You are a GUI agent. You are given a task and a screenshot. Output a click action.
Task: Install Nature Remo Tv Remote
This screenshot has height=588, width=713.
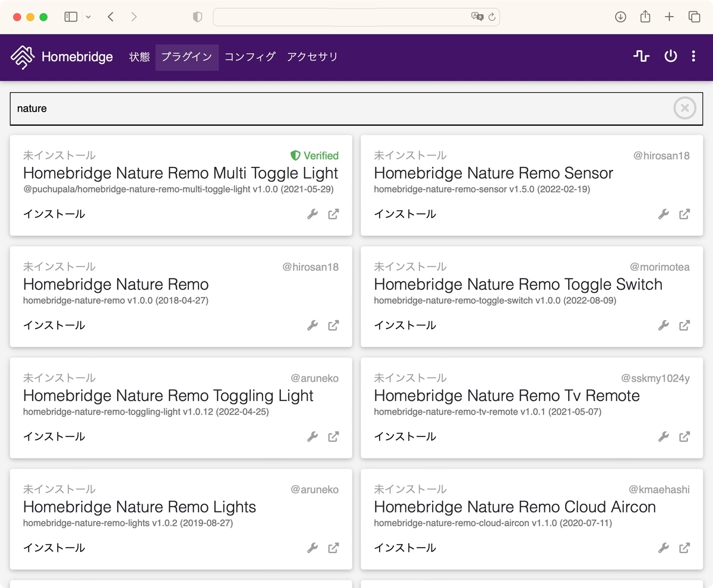click(x=405, y=437)
